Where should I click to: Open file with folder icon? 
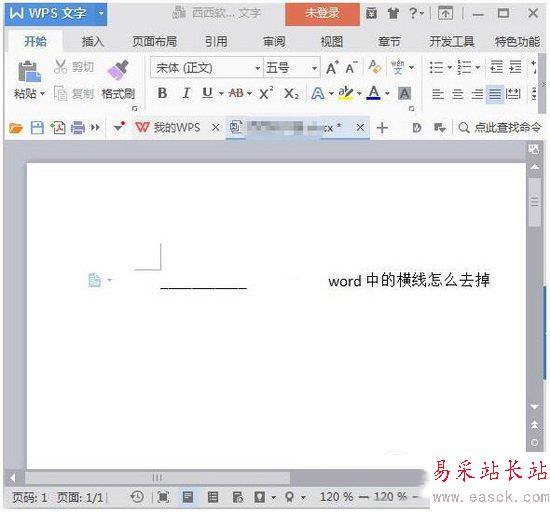point(16,128)
